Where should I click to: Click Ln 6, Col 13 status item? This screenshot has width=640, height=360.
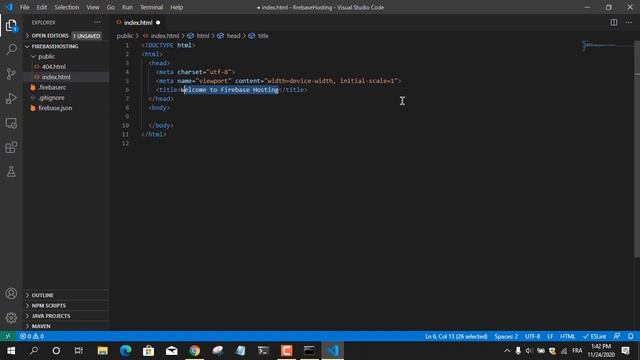[456, 336]
